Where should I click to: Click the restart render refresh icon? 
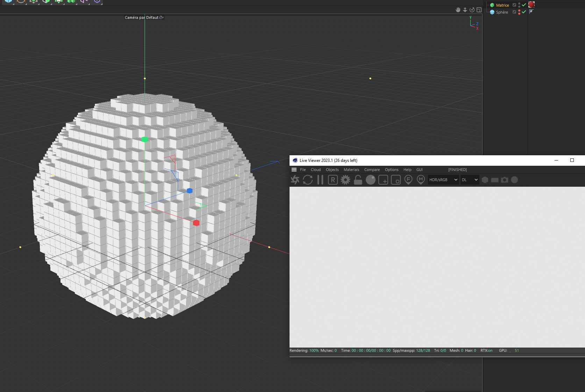pos(308,180)
